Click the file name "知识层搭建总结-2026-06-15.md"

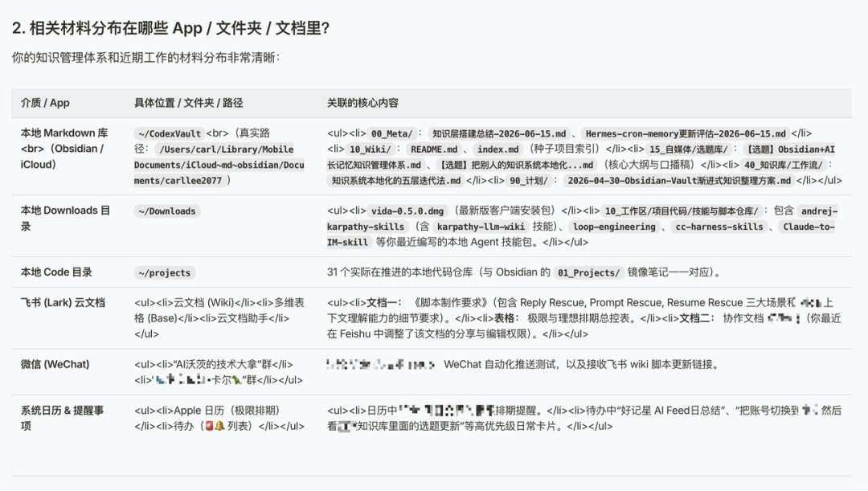coord(499,133)
